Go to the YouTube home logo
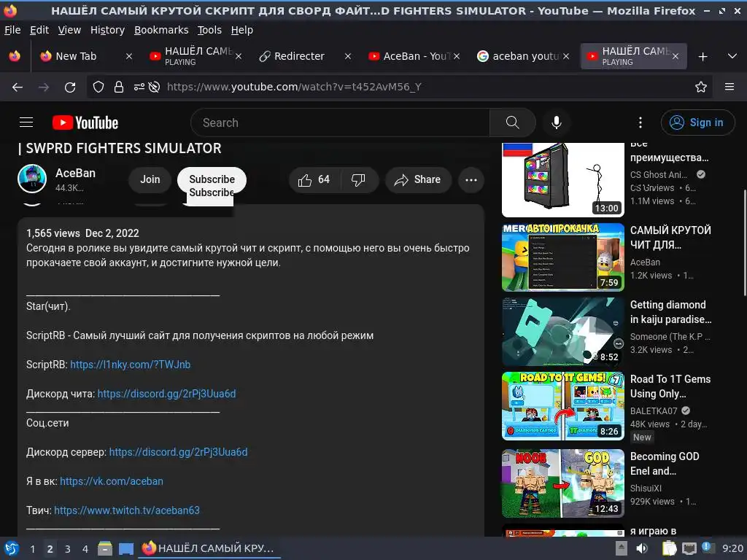Viewport: 747px width, 560px height. pyautogui.click(x=85, y=122)
